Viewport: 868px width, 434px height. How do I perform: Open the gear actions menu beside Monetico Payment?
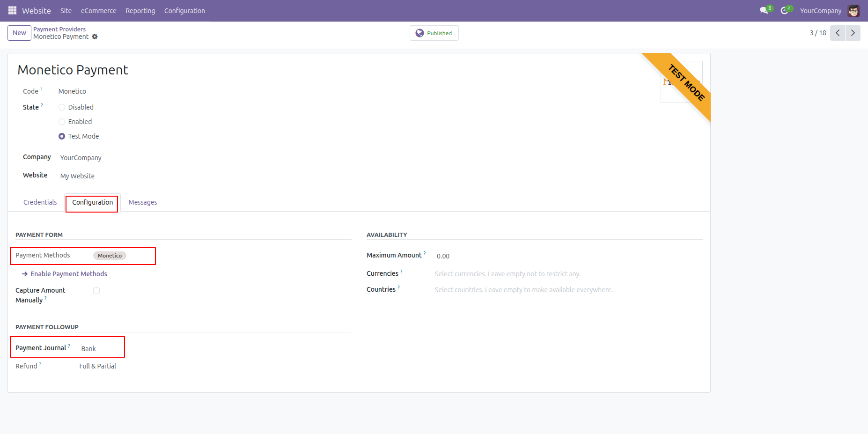click(95, 37)
